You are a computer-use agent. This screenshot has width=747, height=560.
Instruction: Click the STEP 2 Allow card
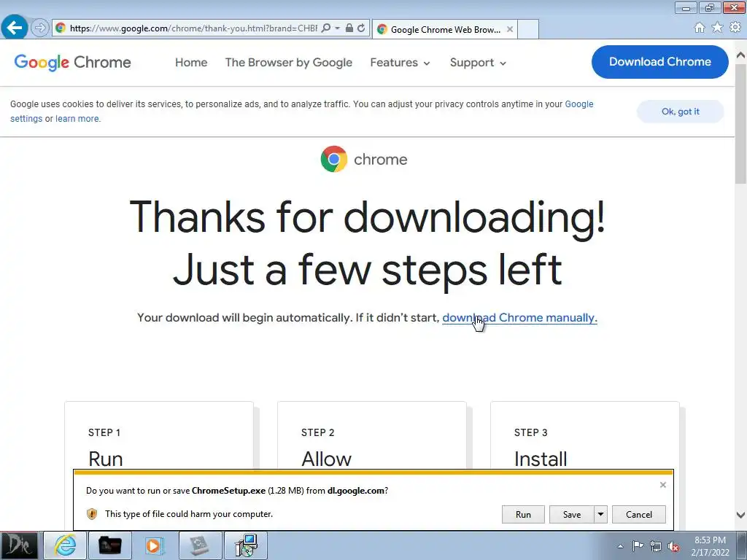(x=371, y=435)
